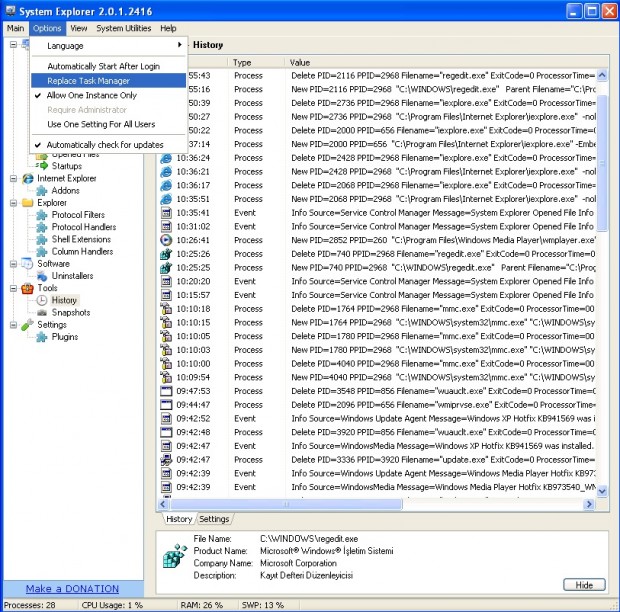Viewport: 620px width, 612px height.
Task: Collapse the Software tree node
Action: (x=13, y=264)
